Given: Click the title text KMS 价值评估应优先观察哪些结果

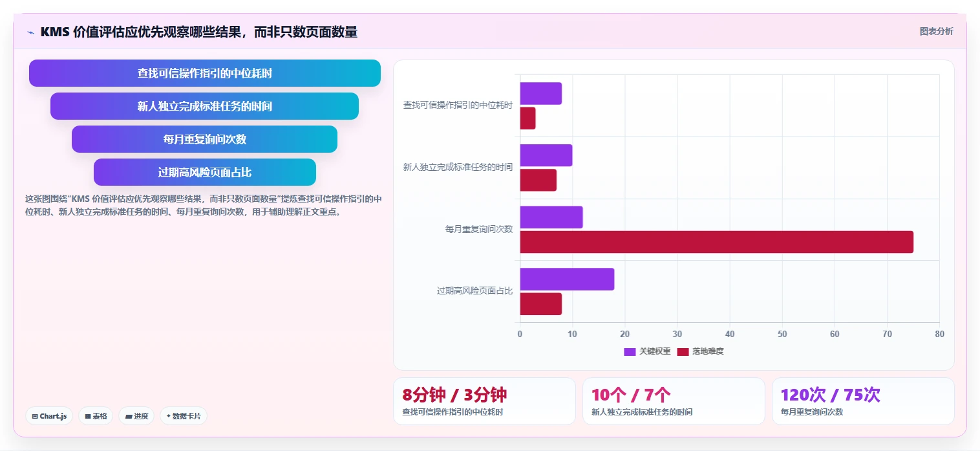Looking at the screenshot, I should coord(140,32).
